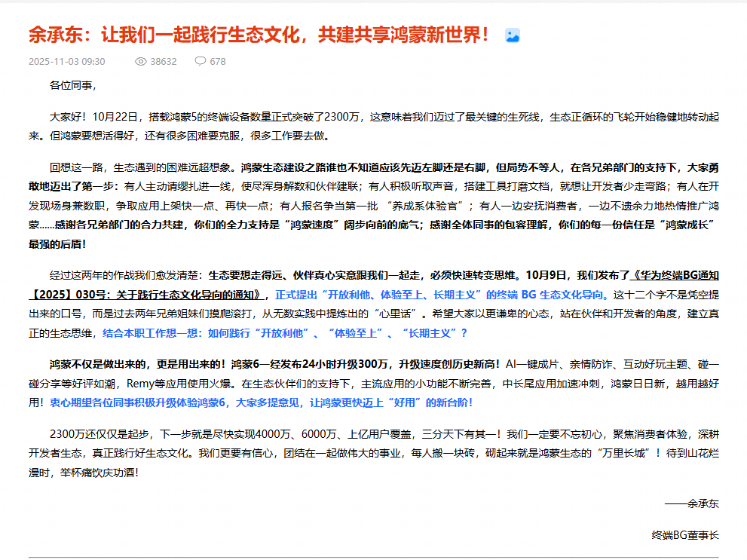The height and width of the screenshot is (560, 747).
Task: Click the greeting 各位同事
Action: (x=73, y=86)
